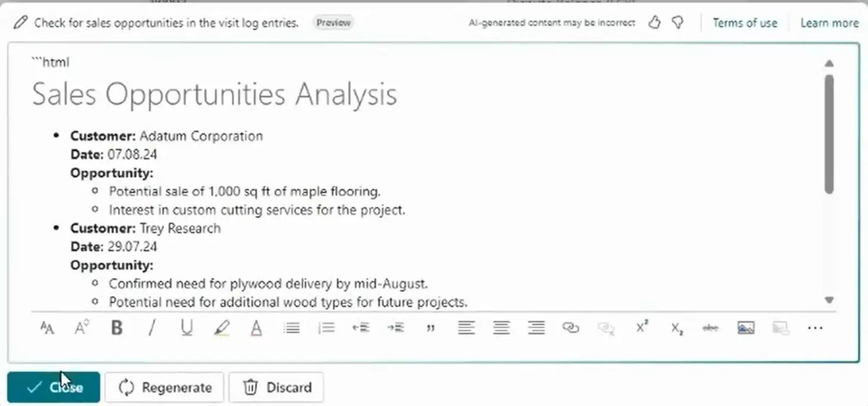
Task: Open the Terms of use link
Action: tap(745, 23)
